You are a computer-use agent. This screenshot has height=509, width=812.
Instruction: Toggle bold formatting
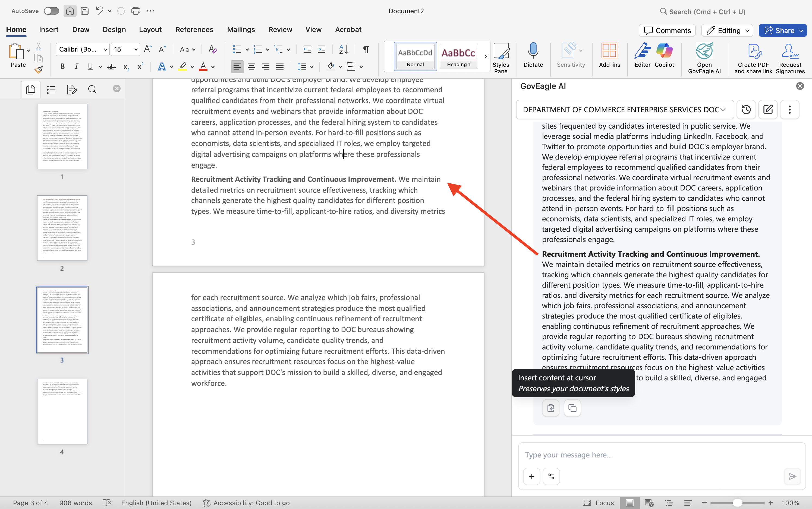[62, 67]
